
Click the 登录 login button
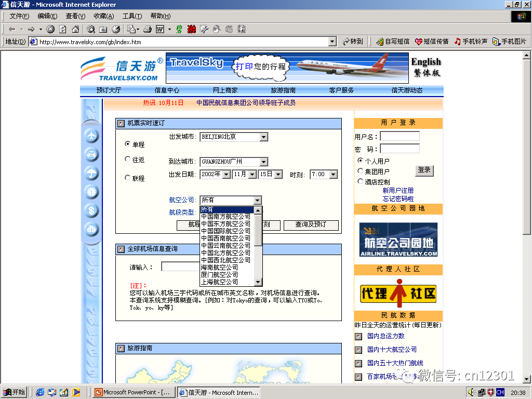[x=424, y=170]
